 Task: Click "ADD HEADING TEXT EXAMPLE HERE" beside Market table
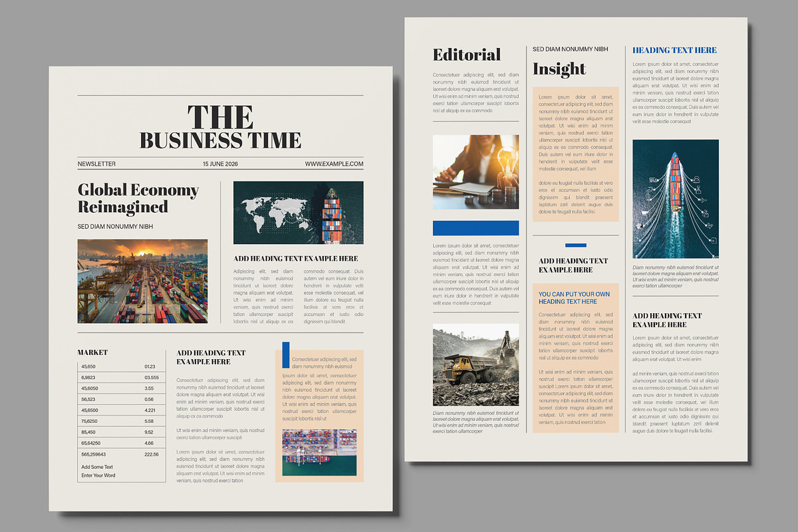pyautogui.click(x=211, y=357)
